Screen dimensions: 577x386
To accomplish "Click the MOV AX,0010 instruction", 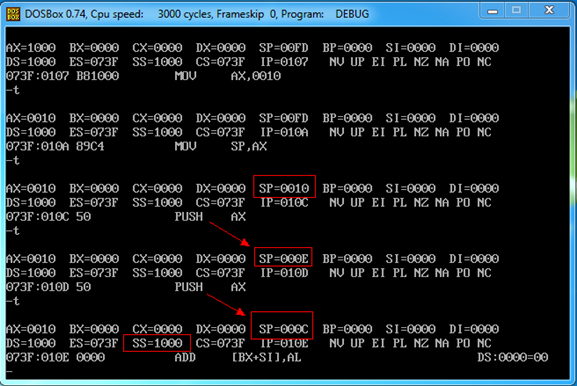I will 228,76.
